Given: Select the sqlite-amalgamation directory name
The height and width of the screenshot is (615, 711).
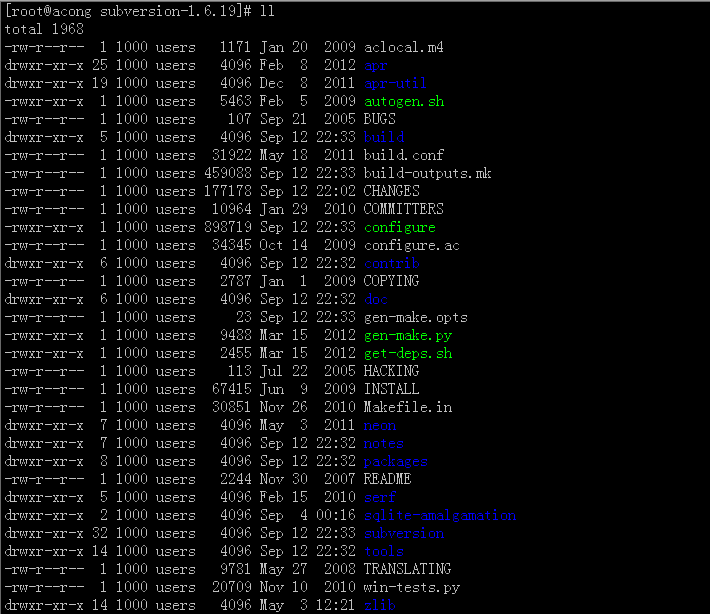Looking at the screenshot, I should [x=440, y=515].
